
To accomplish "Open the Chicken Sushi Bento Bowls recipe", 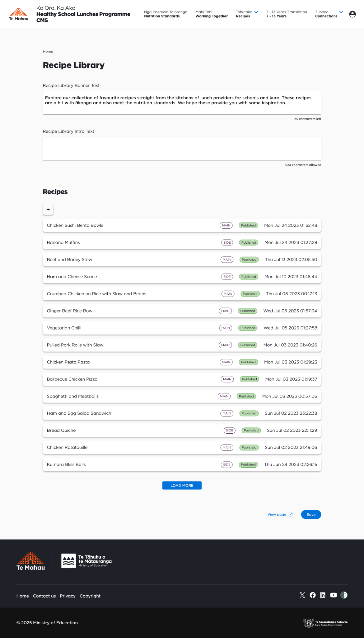I will [x=75, y=225].
